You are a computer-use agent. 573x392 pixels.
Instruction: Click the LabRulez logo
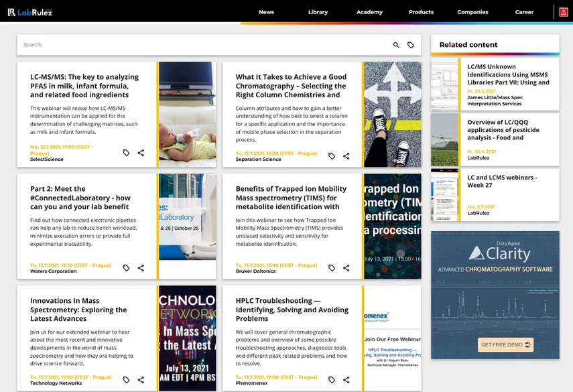30,12
